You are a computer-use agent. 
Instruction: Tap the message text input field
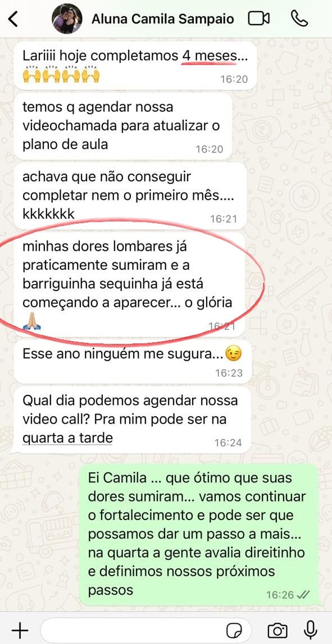[x=145, y=630]
